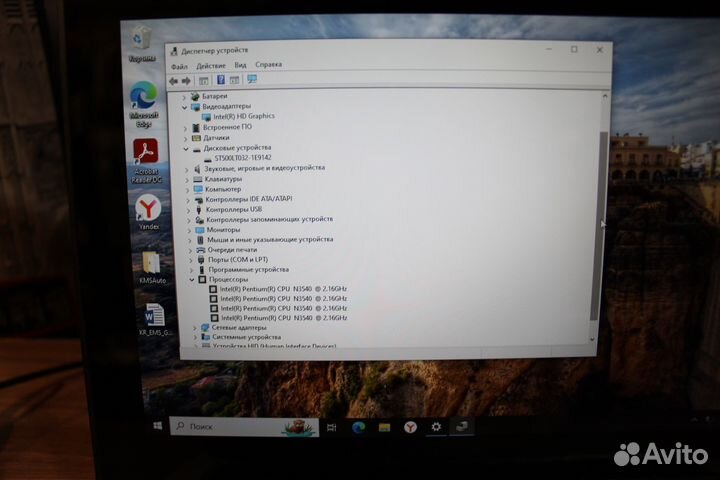Launch Edge from the taskbar
The image size is (720, 480).
click(x=358, y=428)
